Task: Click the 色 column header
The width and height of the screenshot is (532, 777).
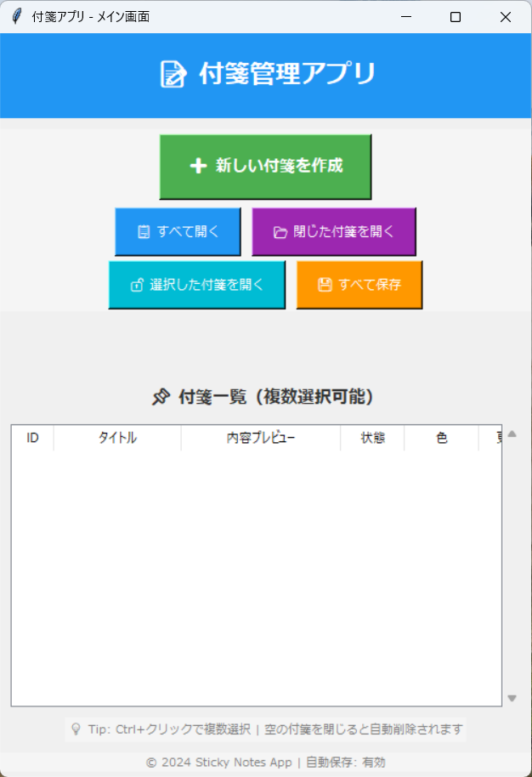Action: tap(441, 438)
